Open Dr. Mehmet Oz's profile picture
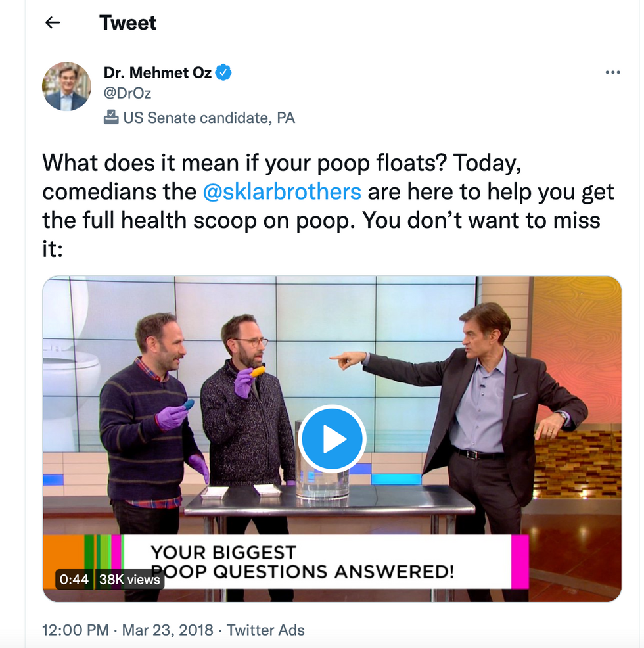Image resolution: width=644 pixels, height=648 pixels. [x=66, y=86]
